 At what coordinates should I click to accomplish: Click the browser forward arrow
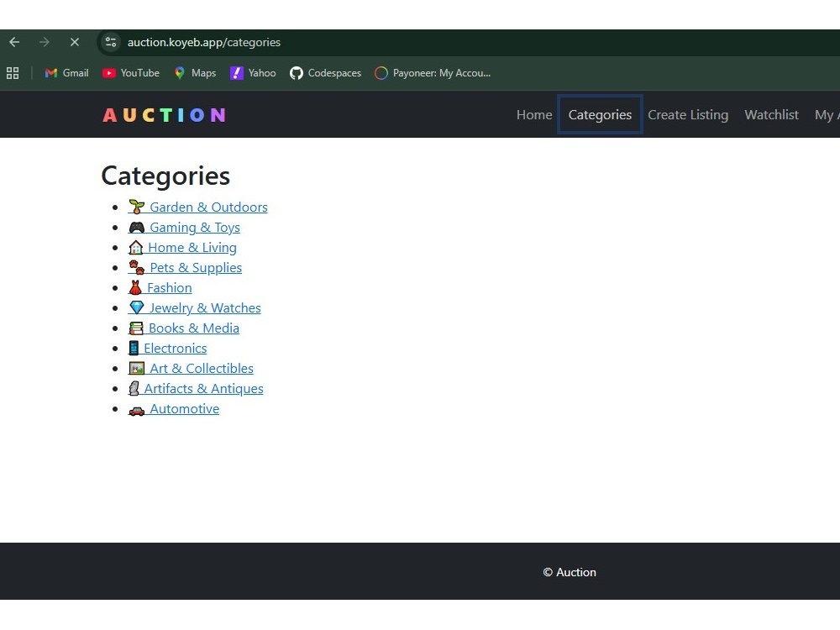[45, 42]
